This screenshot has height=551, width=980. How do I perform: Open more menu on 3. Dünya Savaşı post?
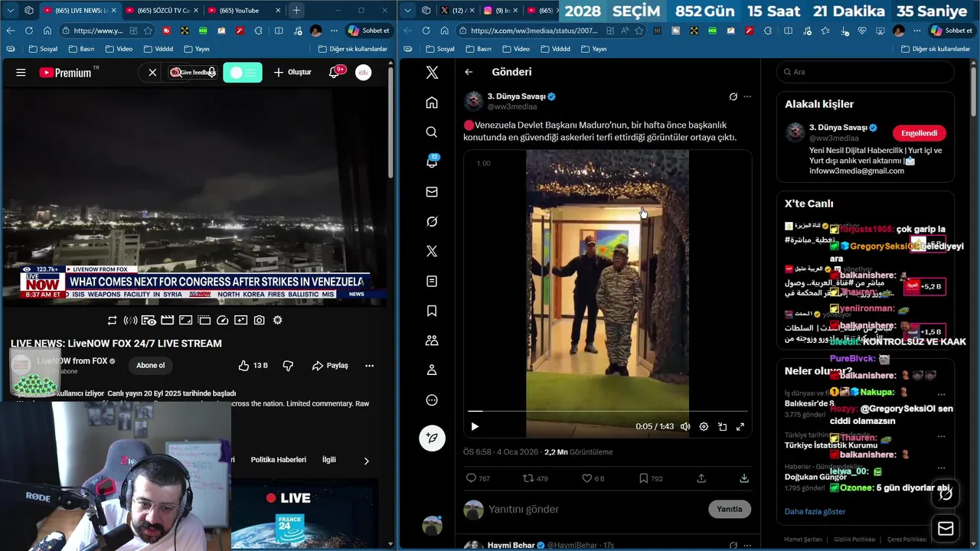click(x=747, y=97)
